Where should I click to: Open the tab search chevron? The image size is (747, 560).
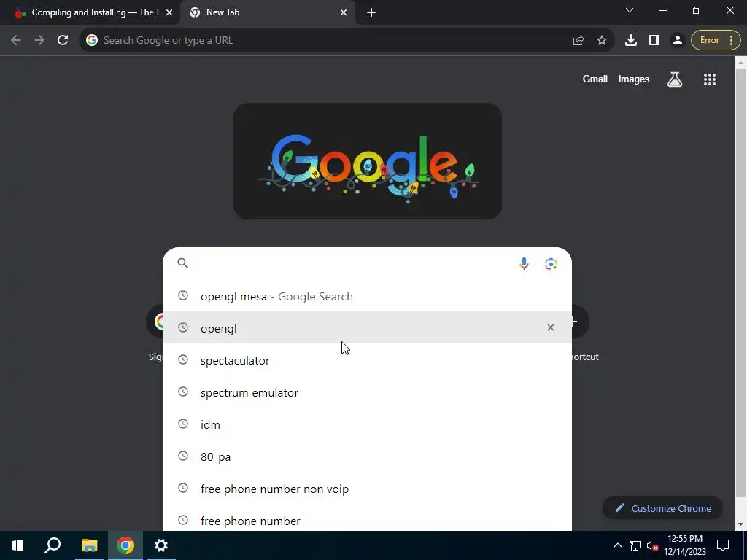tap(629, 10)
